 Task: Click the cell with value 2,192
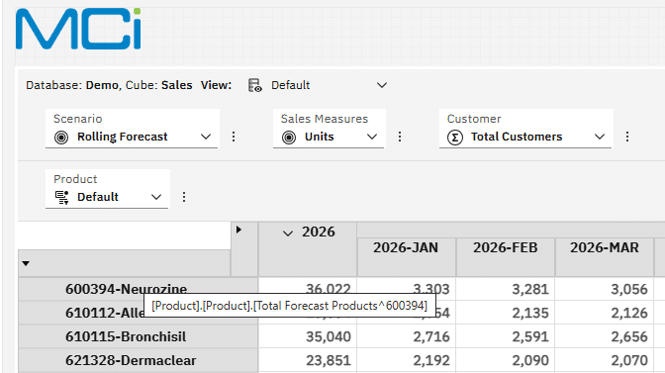point(406,360)
